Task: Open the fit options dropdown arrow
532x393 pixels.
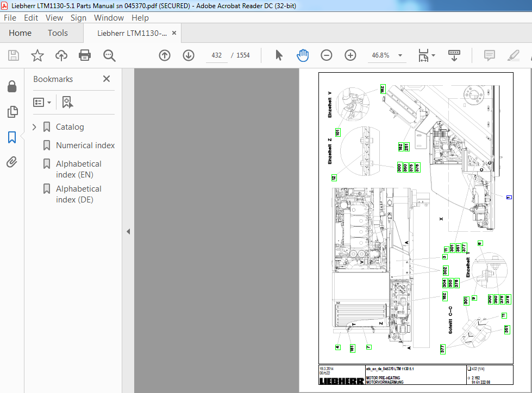Action: tap(433, 55)
